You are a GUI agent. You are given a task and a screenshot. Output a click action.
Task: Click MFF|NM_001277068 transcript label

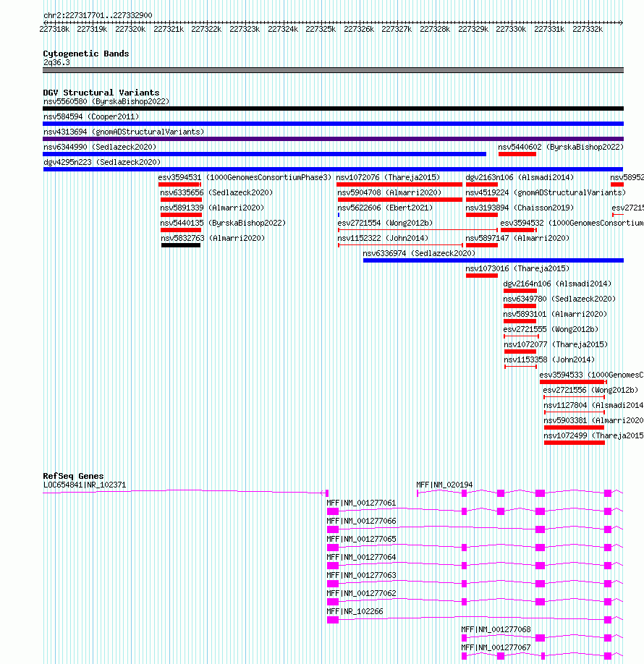[x=496, y=630]
